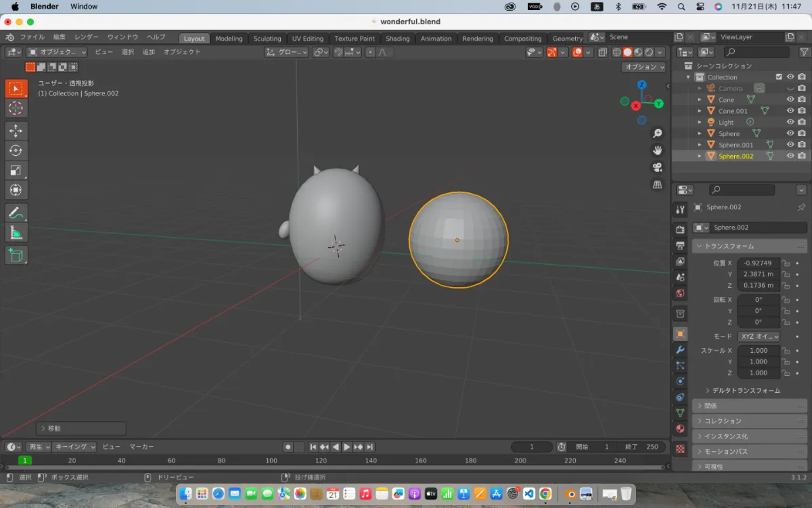Toggle visibility of Sphere.001 in outliner
The image size is (812, 508).
coord(790,145)
